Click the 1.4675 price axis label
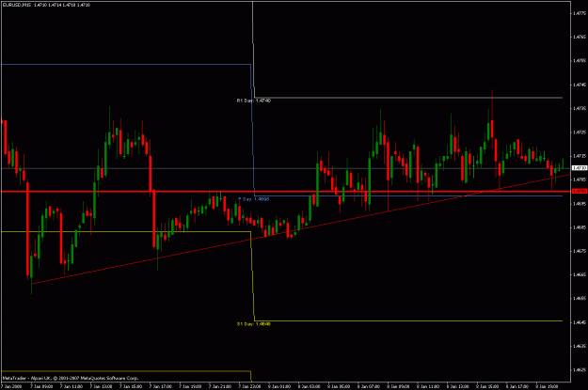 tap(580, 251)
